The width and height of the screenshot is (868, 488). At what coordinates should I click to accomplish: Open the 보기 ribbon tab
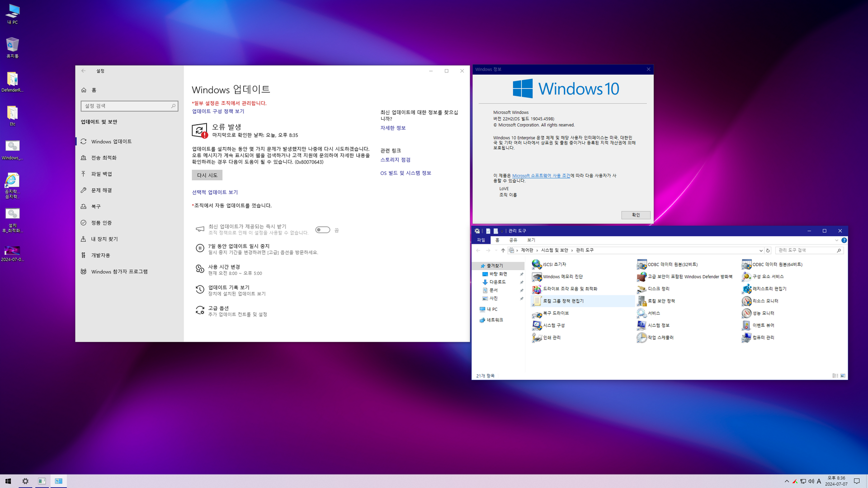tap(531, 240)
